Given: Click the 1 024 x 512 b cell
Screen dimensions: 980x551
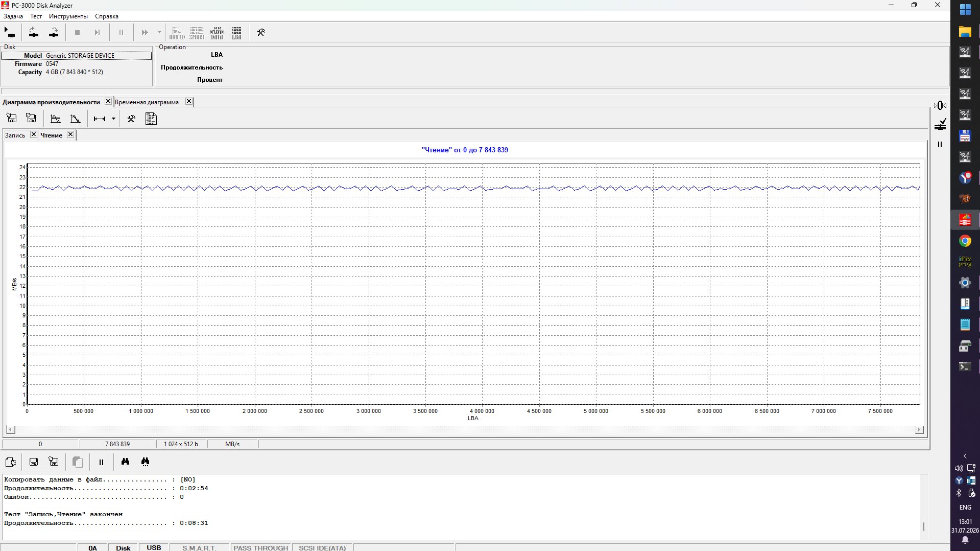Looking at the screenshot, I should tap(181, 444).
